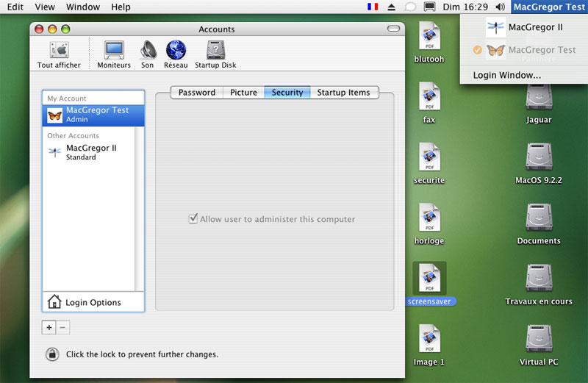Click 'Click the lock to prevent further changes' text

(142, 354)
